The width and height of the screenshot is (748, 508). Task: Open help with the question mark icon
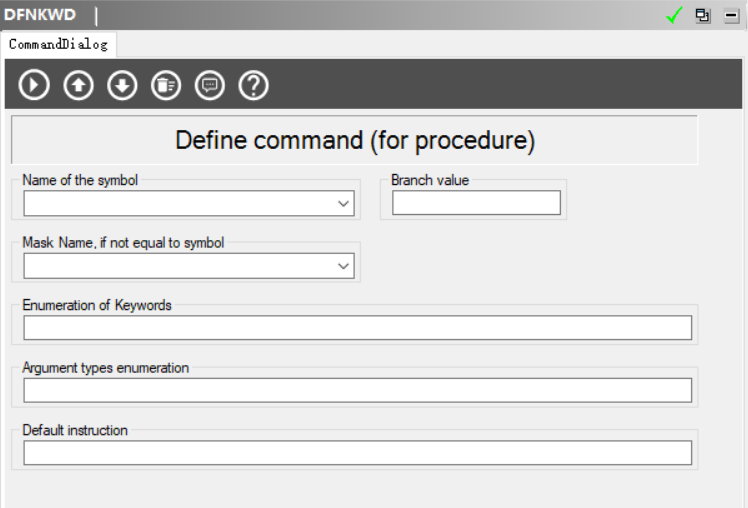tap(254, 86)
